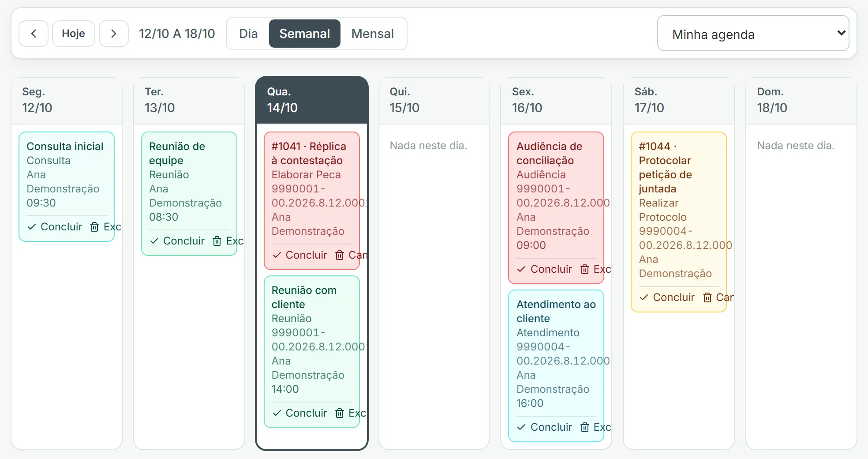Select the Ter. 13/10 day header
Image resolution: width=868 pixels, height=459 pixels.
189,100
